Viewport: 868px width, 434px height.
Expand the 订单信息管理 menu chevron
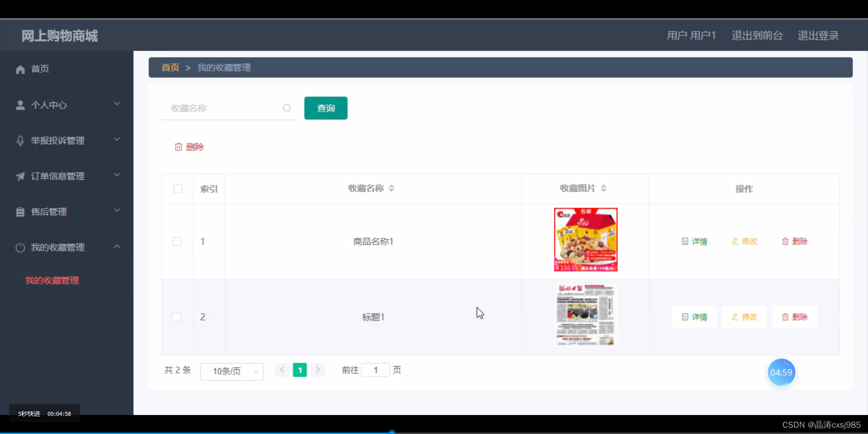click(117, 175)
